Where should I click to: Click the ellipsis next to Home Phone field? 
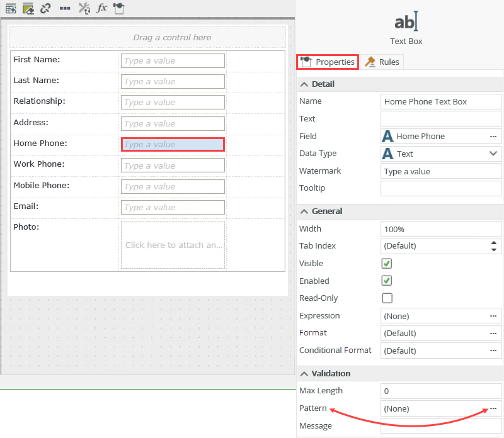pos(494,136)
